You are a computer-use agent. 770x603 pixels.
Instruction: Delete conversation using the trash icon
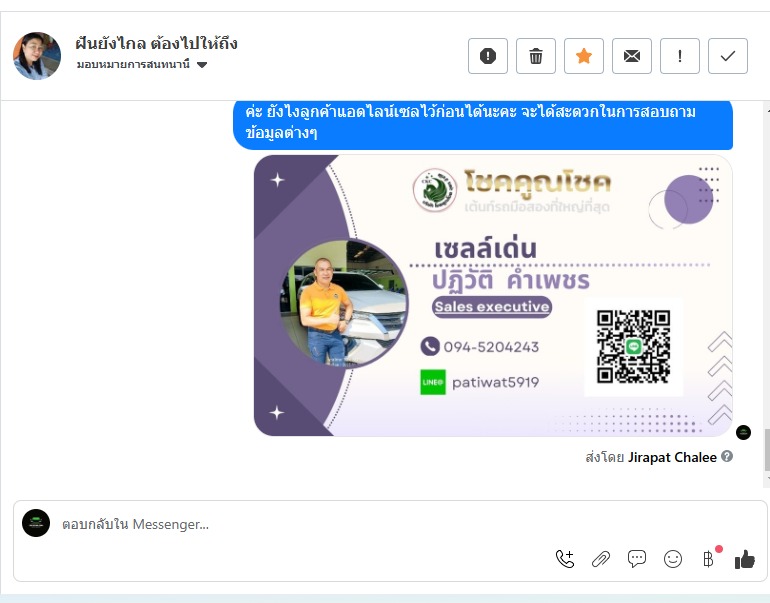(x=536, y=56)
